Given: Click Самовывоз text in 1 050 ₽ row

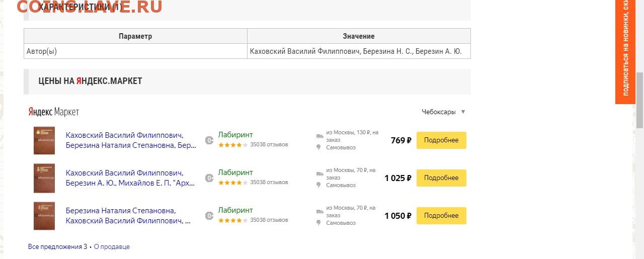Looking at the screenshot, I should click(x=341, y=223).
